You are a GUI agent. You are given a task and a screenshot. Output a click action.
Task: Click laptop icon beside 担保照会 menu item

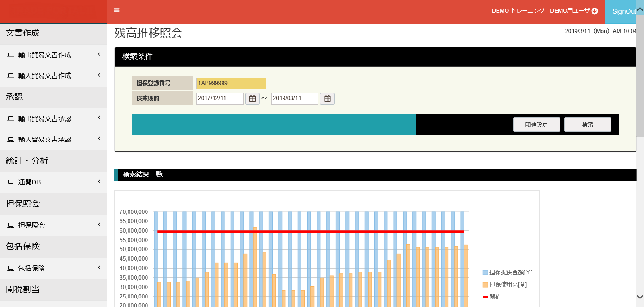[10, 225]
